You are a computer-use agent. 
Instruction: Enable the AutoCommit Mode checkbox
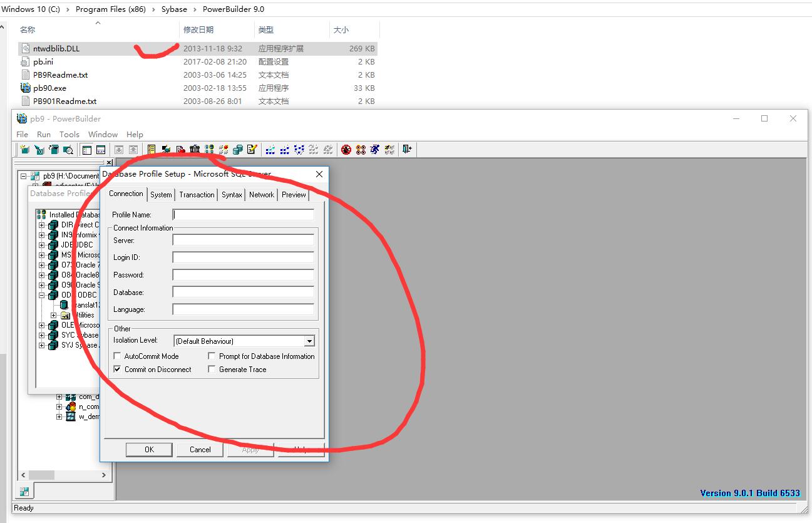pos(117,356)
